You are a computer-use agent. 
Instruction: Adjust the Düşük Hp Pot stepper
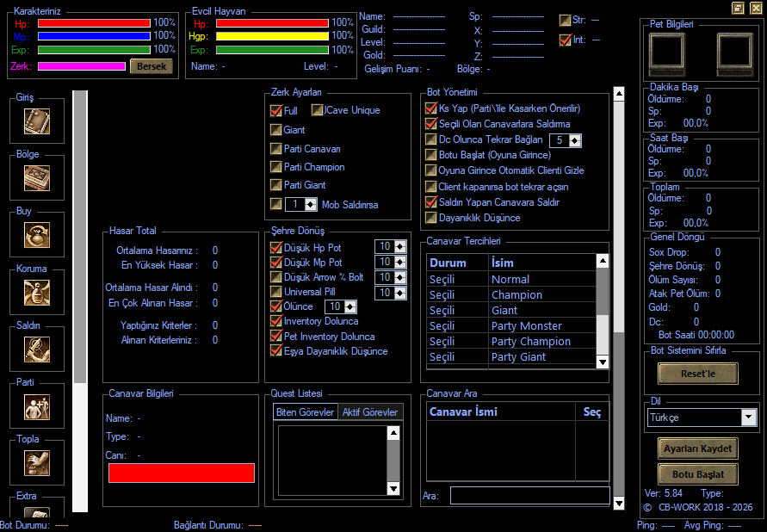click(x=400, y=246)
